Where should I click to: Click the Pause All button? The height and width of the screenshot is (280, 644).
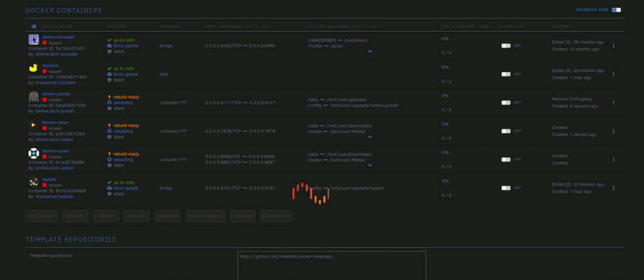tap(137, 216)
